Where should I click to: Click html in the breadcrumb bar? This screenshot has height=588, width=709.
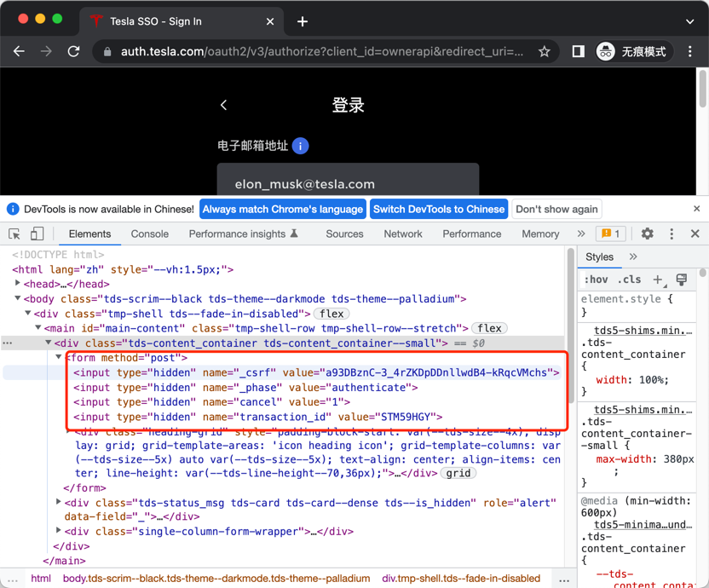(x=41, y=579)
